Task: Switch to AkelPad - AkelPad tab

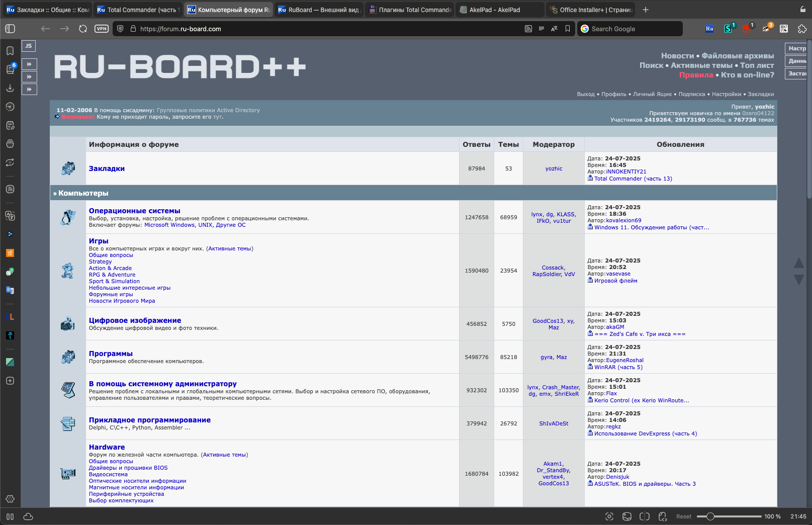Action: click(x=500, y=10)
